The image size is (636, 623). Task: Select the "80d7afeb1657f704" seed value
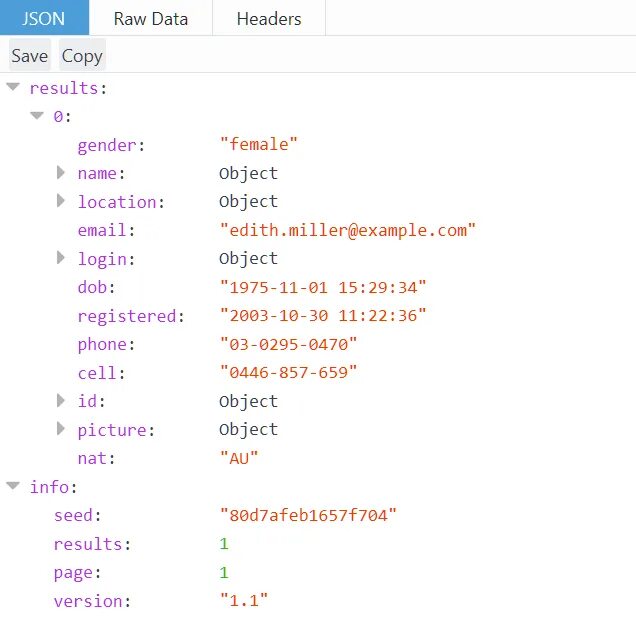(x=308, y=515)
